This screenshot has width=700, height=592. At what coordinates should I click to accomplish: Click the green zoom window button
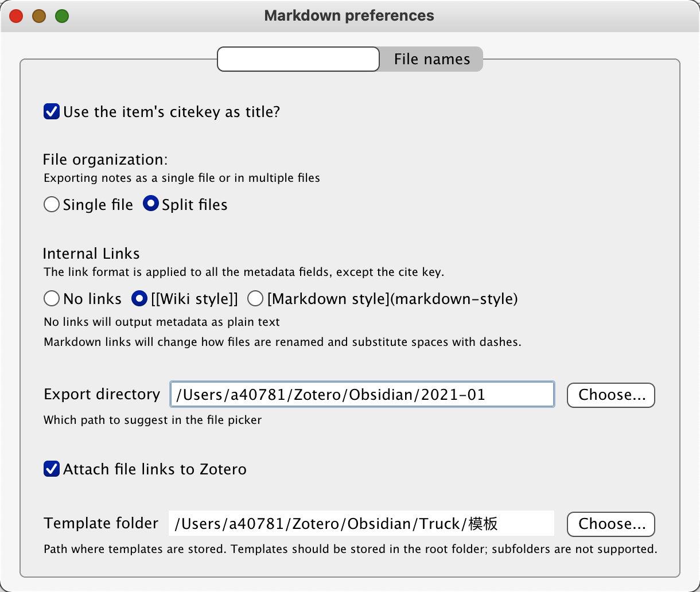62,16
